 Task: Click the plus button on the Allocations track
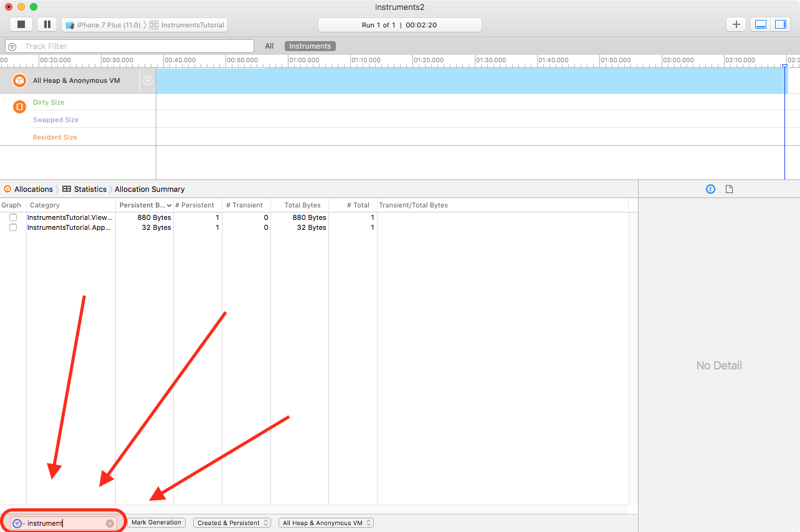[x=148, y=81]
